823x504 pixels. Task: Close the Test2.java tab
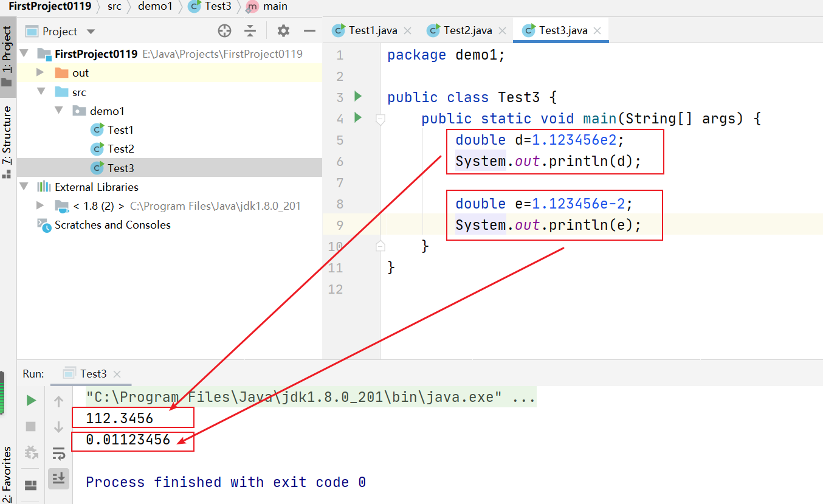tap(503, 31)
